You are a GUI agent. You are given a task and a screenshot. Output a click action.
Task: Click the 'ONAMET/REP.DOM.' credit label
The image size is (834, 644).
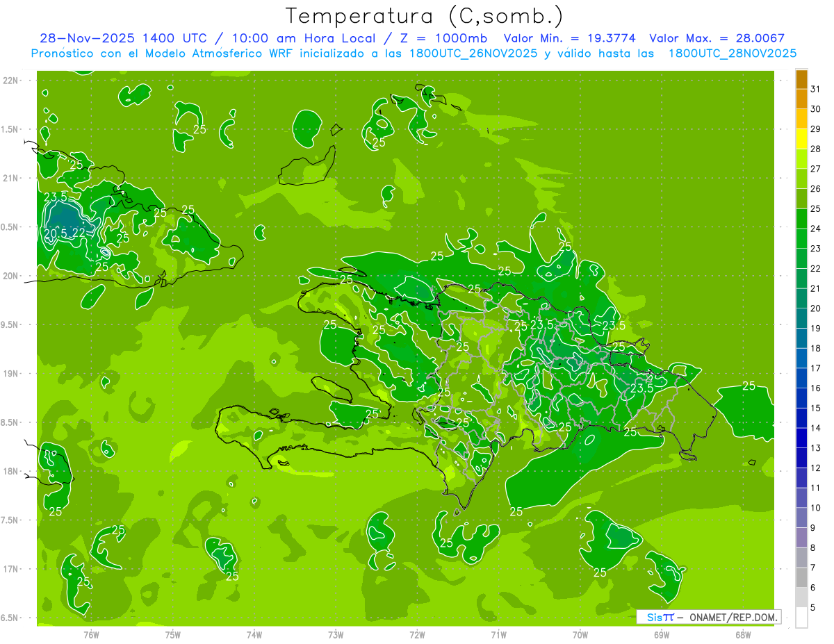click(733, 617)
